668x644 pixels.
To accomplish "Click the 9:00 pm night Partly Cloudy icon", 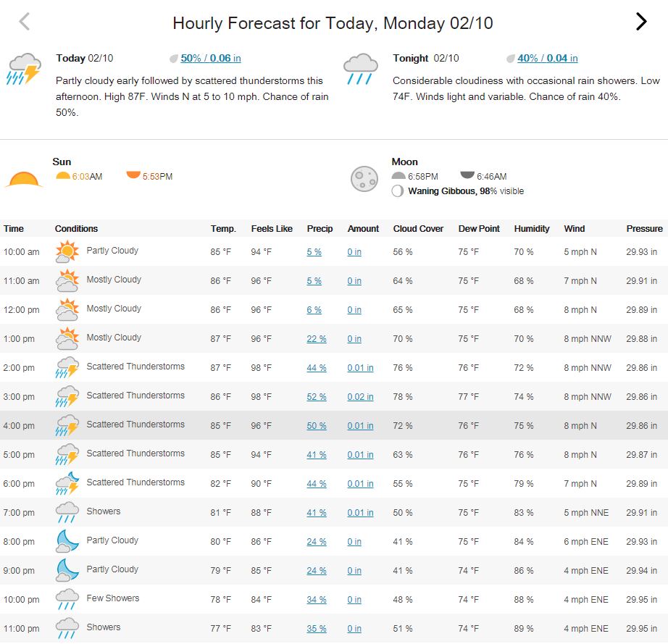I will [x=67, y=570].
